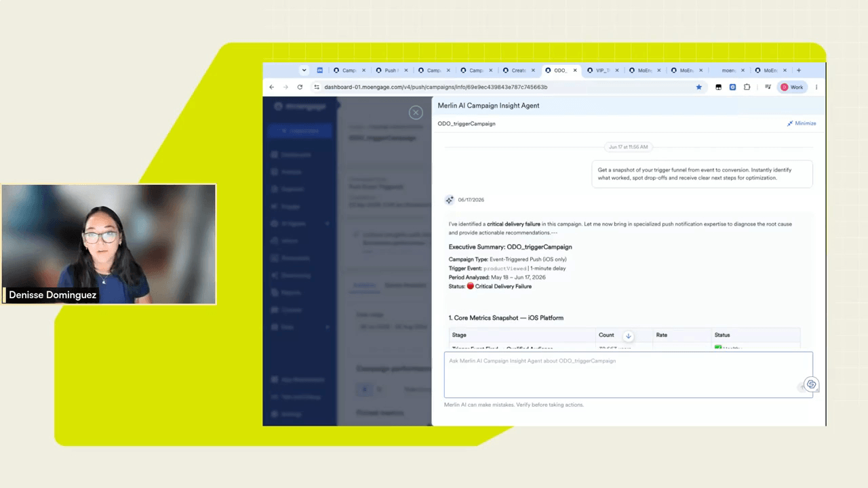Image resolution: width=868 pixels, height=488 pixels.
Task: Click the 'critical delivery failure' bold text
Action: [513, 224]
